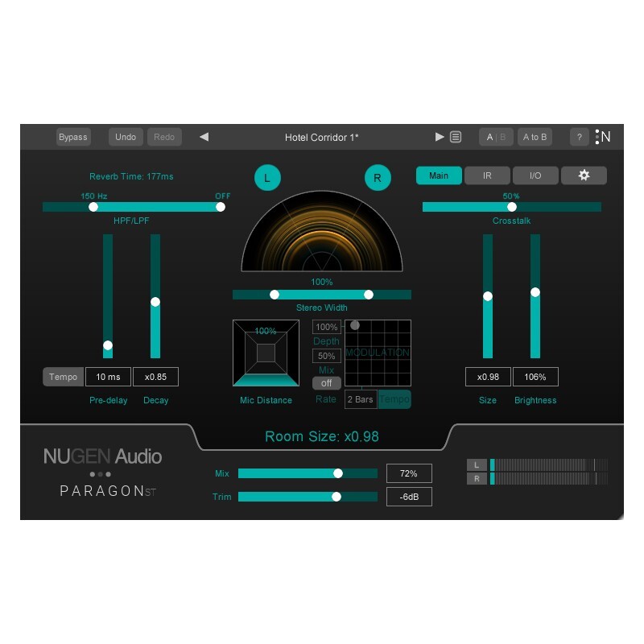
Task: Enable Tempo sync for Pre-delay
Action: [x=63, y=376]
